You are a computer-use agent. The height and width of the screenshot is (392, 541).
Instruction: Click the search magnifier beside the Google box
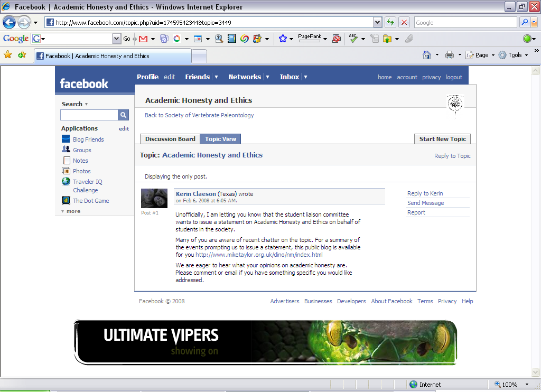525,22
